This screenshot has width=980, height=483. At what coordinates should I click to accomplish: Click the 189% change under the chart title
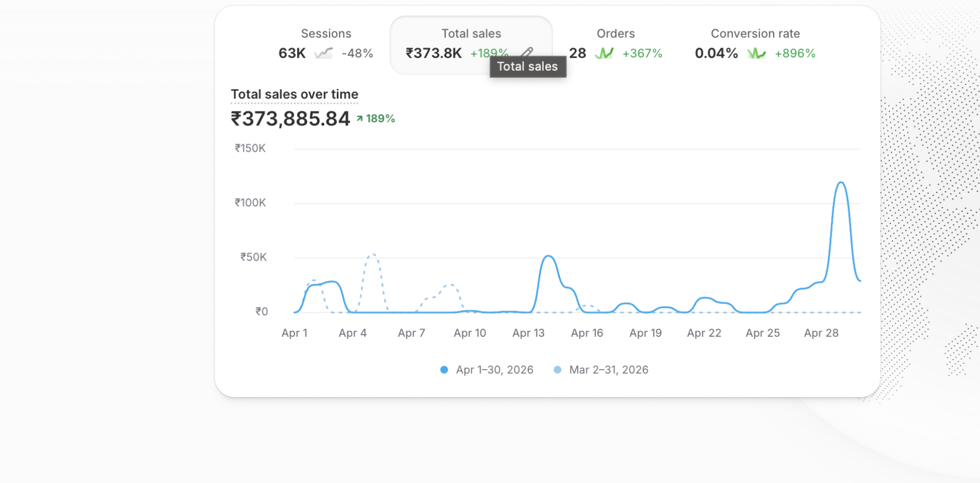coord(381,118)
